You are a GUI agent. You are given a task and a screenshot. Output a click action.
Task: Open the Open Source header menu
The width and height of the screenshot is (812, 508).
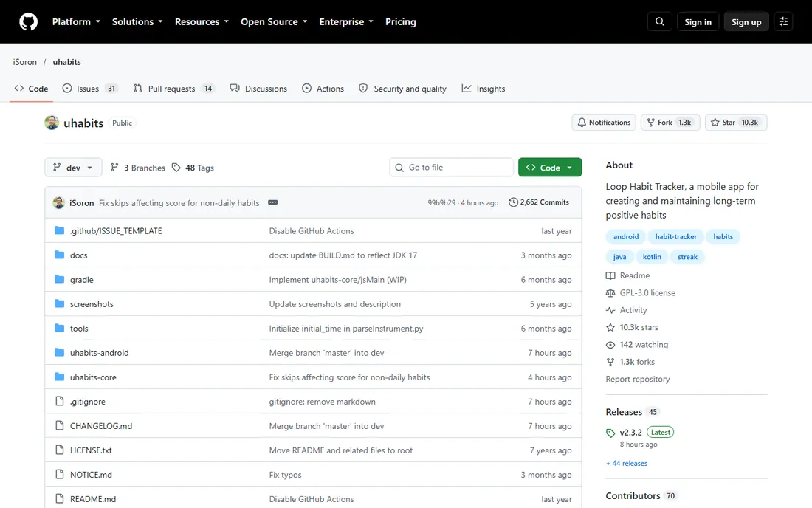(274, 21)
